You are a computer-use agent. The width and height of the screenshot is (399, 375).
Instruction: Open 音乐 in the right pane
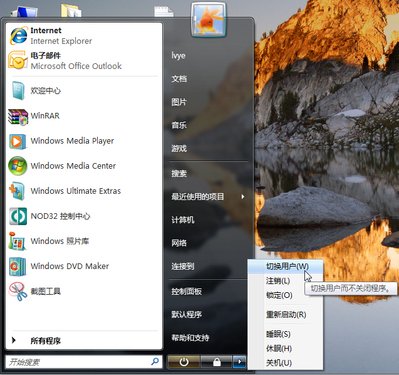coord(179,125)
